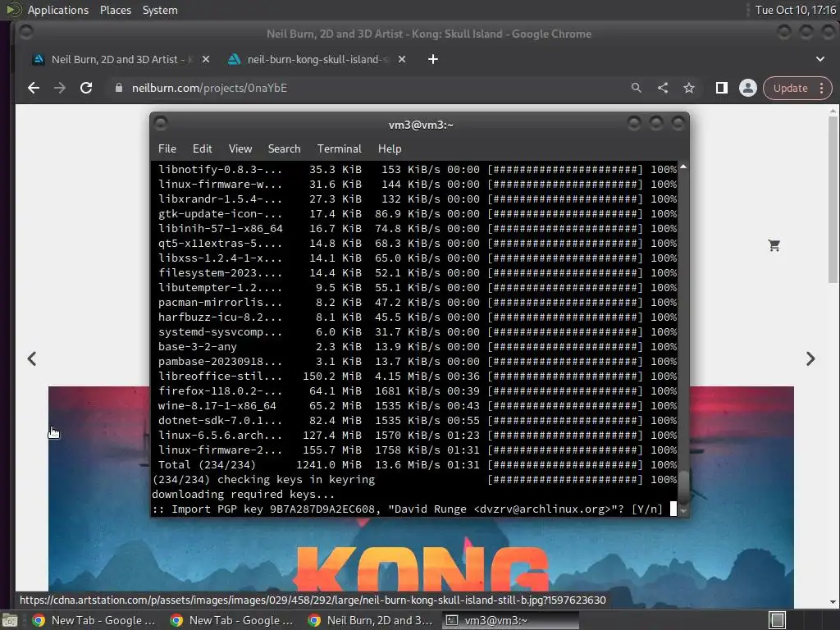Image resolution: width=840 pixels, height=630 pixels.
Task: Go back in Chrome history
Action: click(33, 88)
